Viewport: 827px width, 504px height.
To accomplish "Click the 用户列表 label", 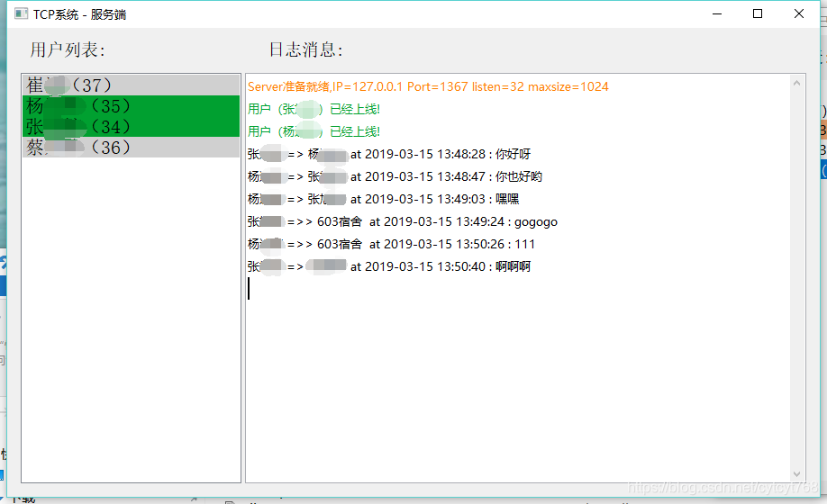I will pyautogui.click(x=68, y=50).
